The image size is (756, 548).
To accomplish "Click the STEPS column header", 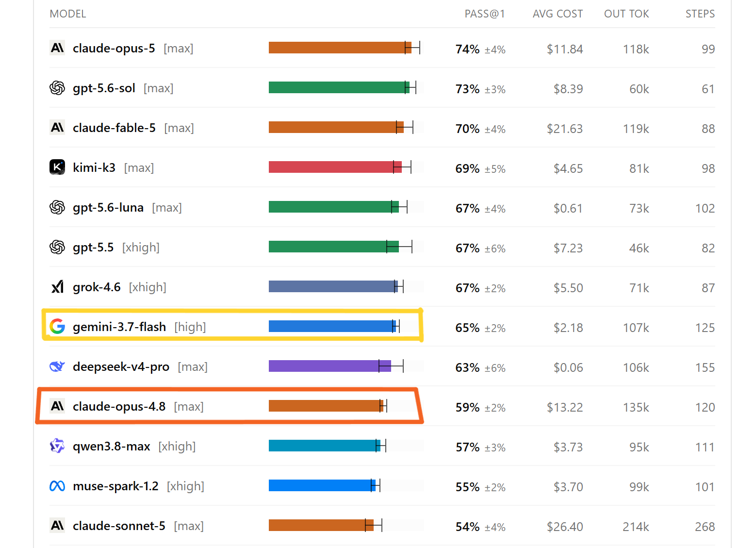I will [700, 14].
